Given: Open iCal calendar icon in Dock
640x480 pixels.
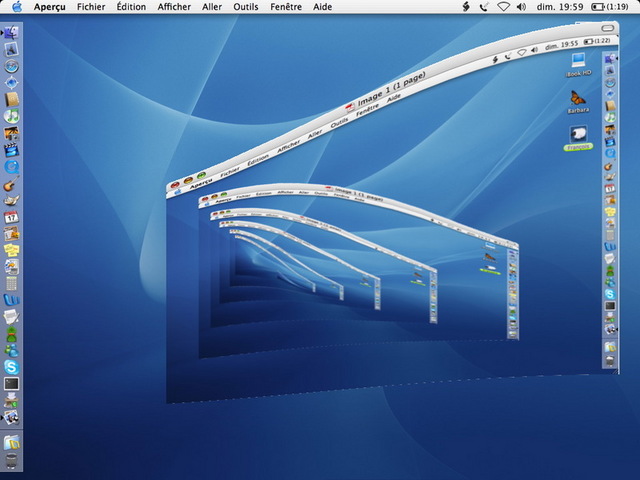Looking at the screenshot, I should point(11,217).
